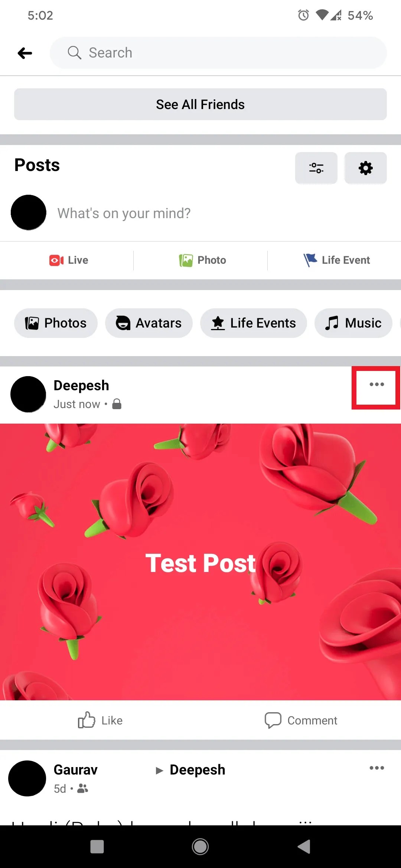Open three-dot menu on Deepesh's post
Image resolution: width=401 pixels, height=868 pixels.
point(376,384)
